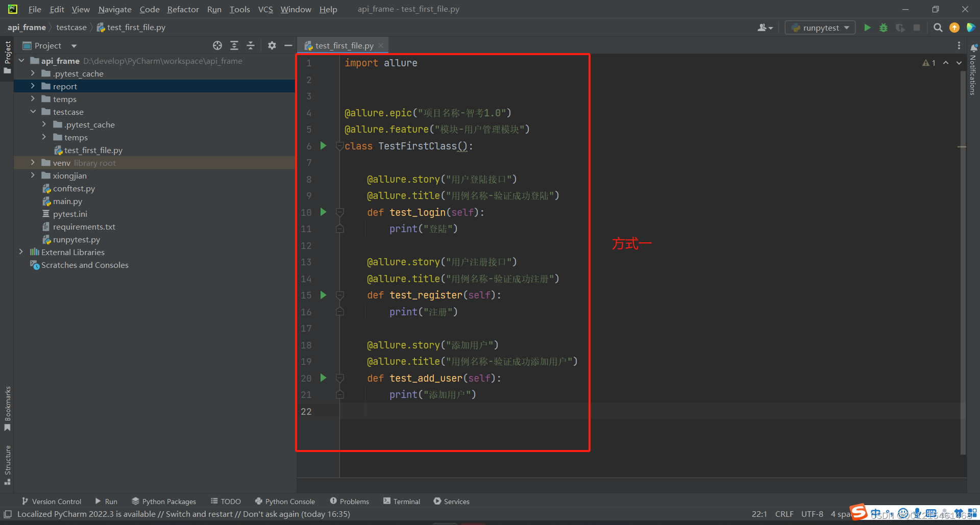The width and height of the screenshot is (980, 525).
Task: Collapse the api_frame root folder
Action: [21, 61]
